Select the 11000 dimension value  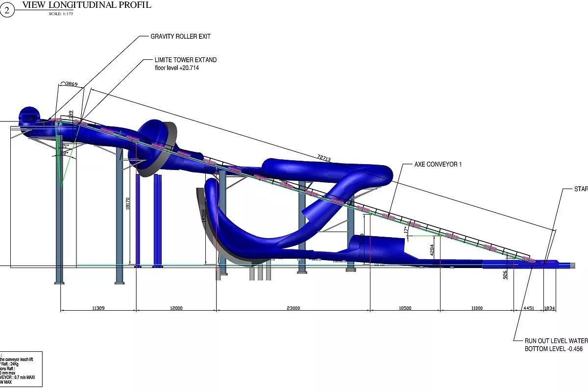(476, 308)
